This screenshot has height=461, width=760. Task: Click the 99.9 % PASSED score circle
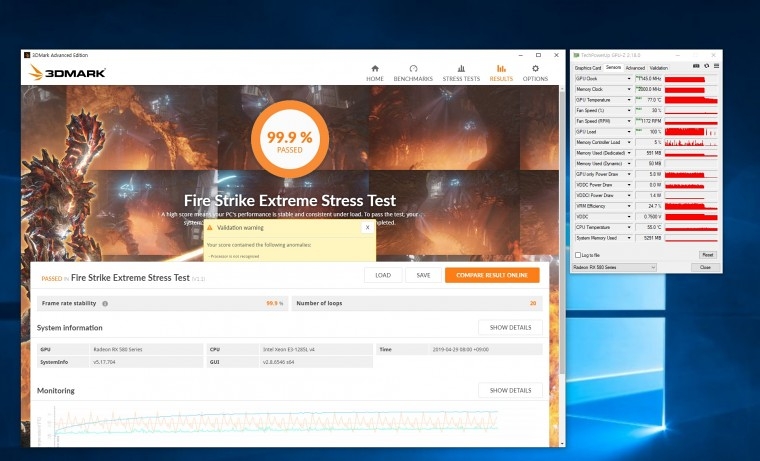290,139
